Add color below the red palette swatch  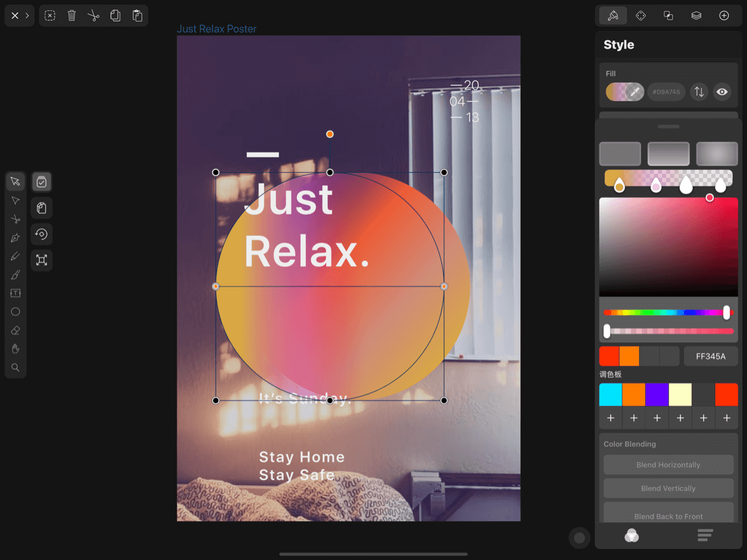pos(726,418)
